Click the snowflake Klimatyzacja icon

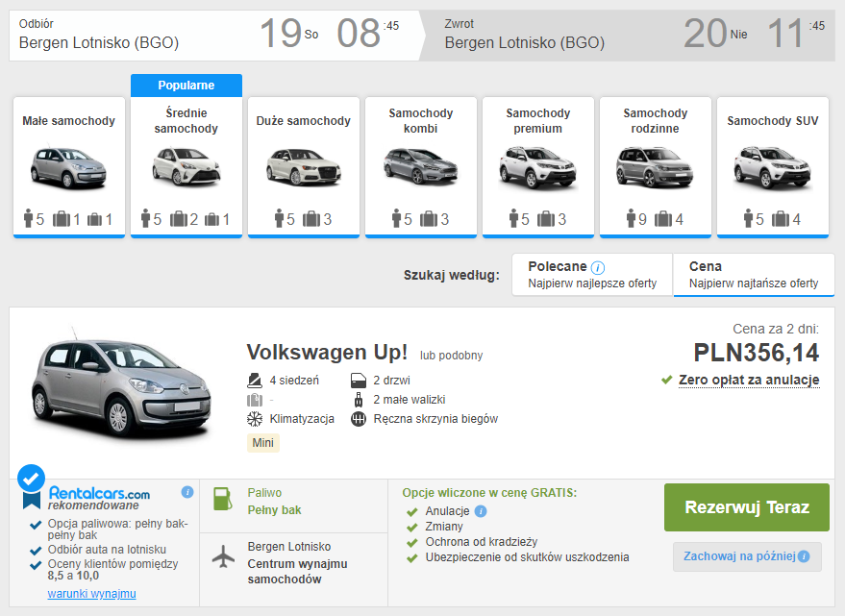255,419
